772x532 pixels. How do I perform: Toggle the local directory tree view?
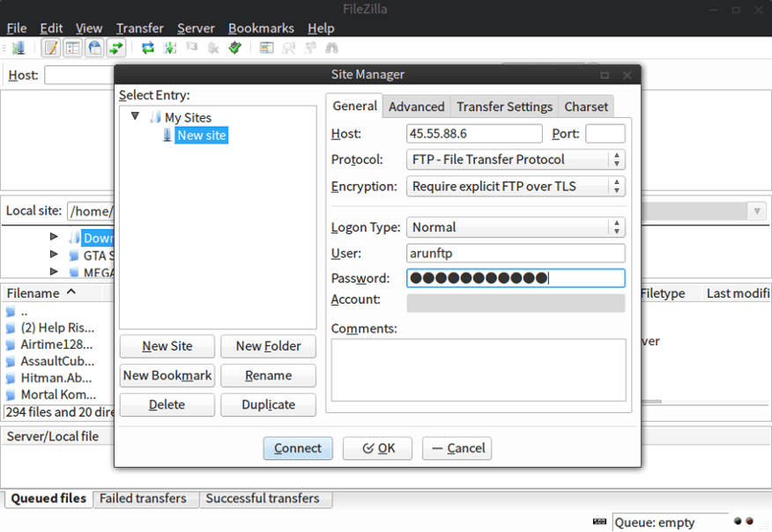coord(72,48)
